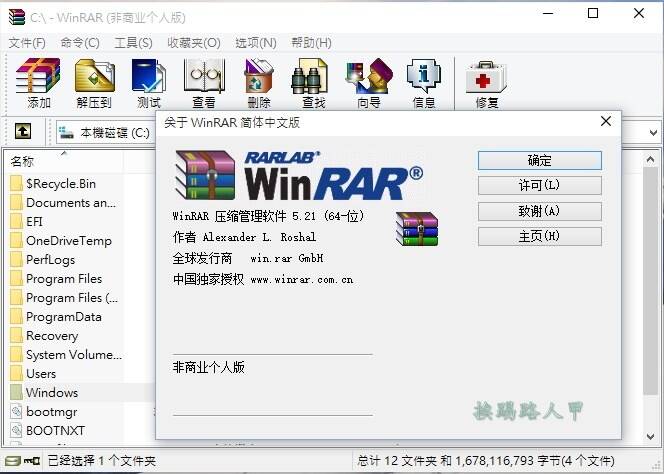Click the key icon in status bar
Viewport: 664px width, 474px height.
[32, 460]
